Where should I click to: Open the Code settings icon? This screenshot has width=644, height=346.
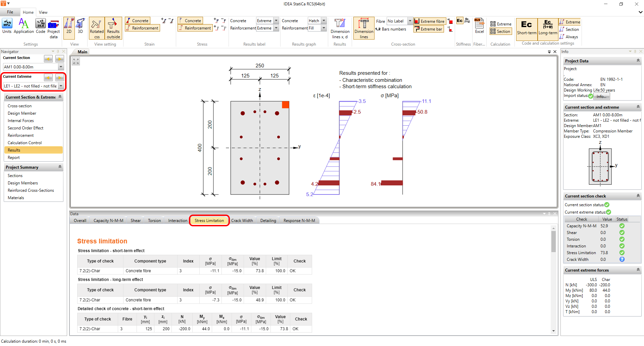pyautogui.click(x=41, y=26)
